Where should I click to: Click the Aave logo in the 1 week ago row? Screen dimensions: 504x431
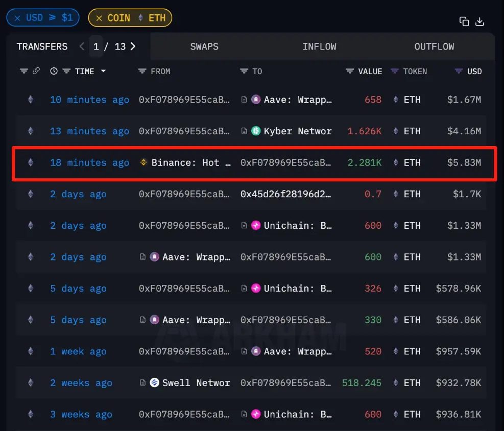click(256, 351)
